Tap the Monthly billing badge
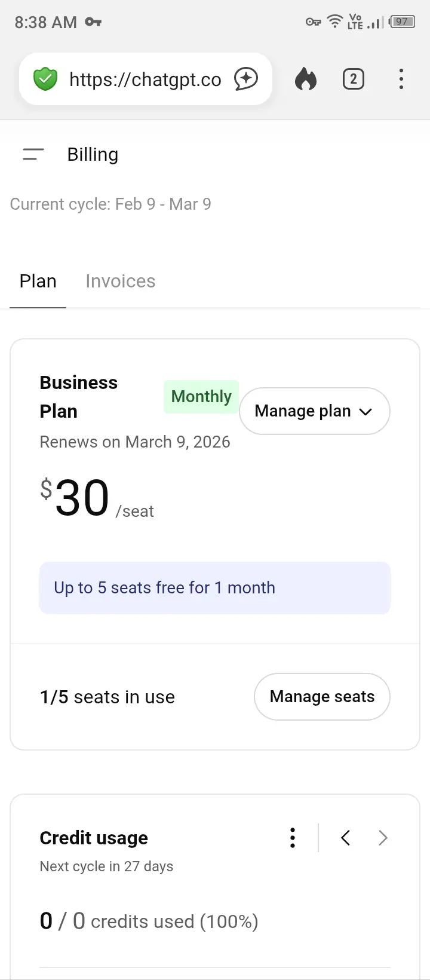430x980 pixels. point(201,397)
